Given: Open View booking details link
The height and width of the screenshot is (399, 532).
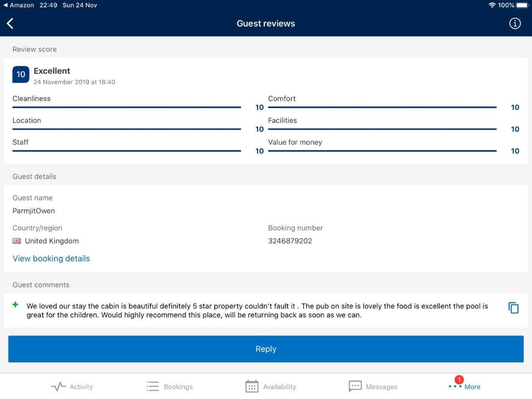Looking at the screenshot, I should [x=51, y=258].
